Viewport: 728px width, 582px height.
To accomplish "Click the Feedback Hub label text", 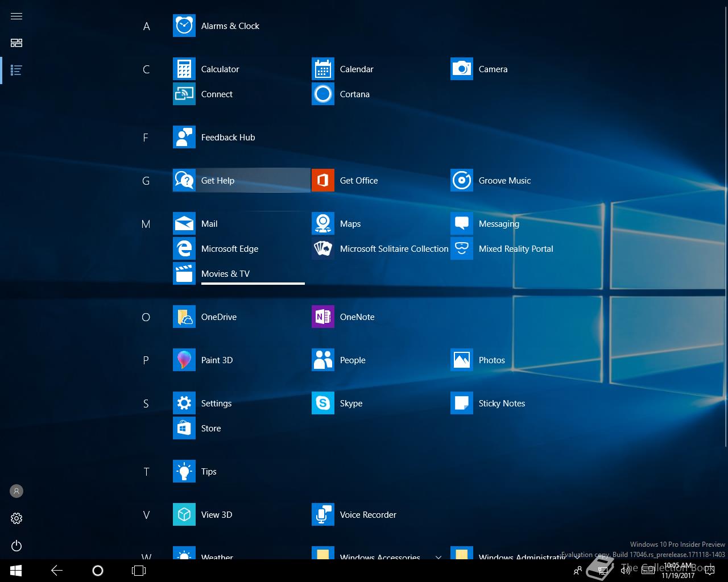I will [228, 138].
